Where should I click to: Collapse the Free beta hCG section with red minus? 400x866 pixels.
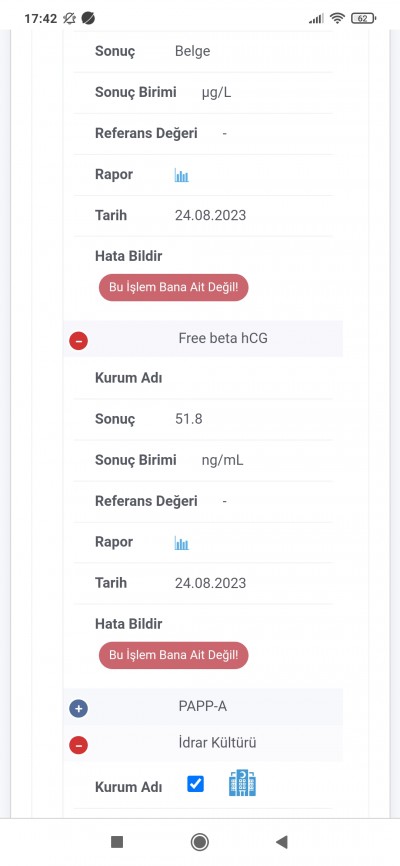click(78, 341)
